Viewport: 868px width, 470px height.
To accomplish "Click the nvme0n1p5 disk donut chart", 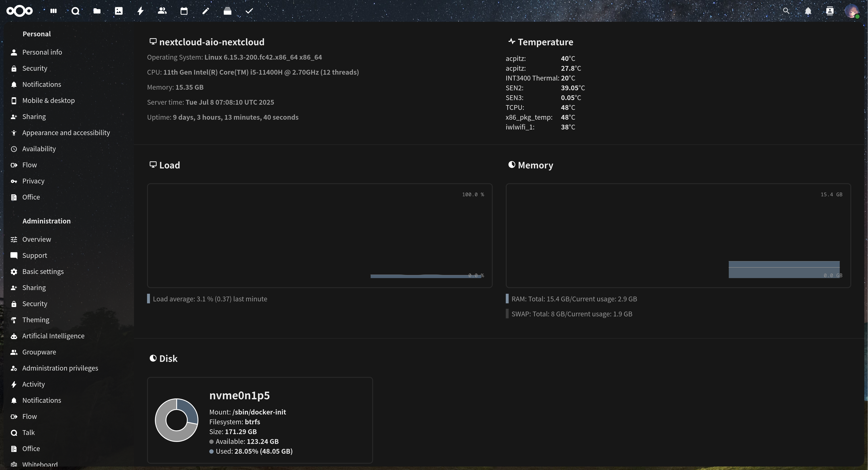I will tap(177, 420).
